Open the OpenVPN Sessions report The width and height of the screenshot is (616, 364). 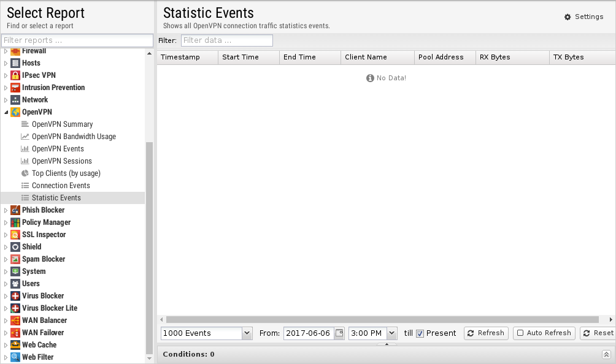point(62,161)
